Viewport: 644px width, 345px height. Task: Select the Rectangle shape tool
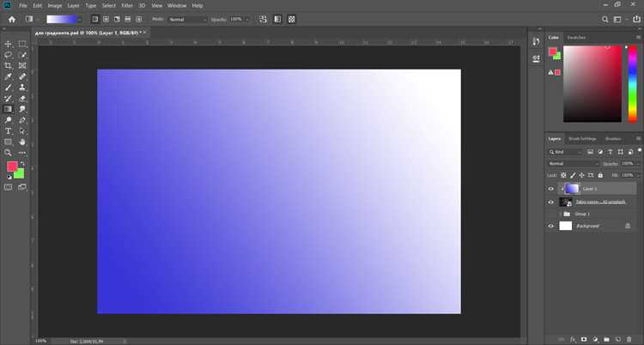coord(8,142)
